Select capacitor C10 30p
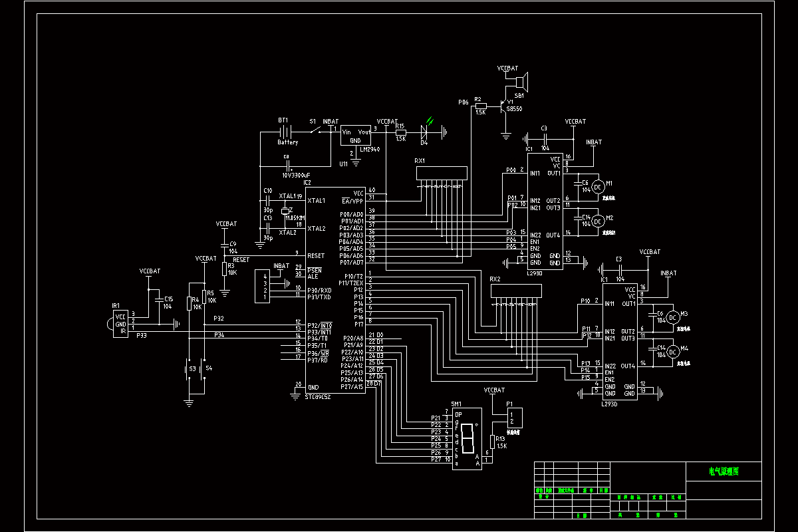 tap(267, 199)
